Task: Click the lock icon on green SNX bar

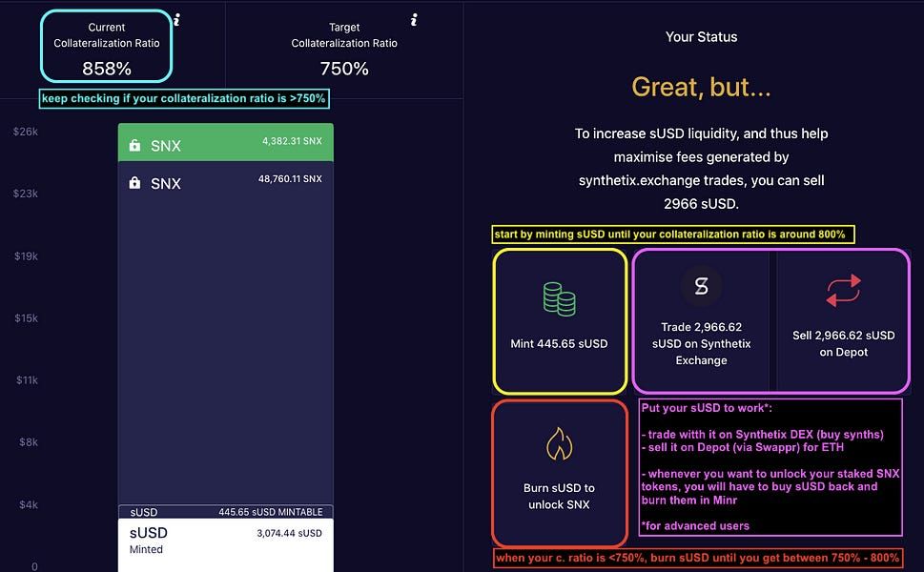Action: (134, 146)
